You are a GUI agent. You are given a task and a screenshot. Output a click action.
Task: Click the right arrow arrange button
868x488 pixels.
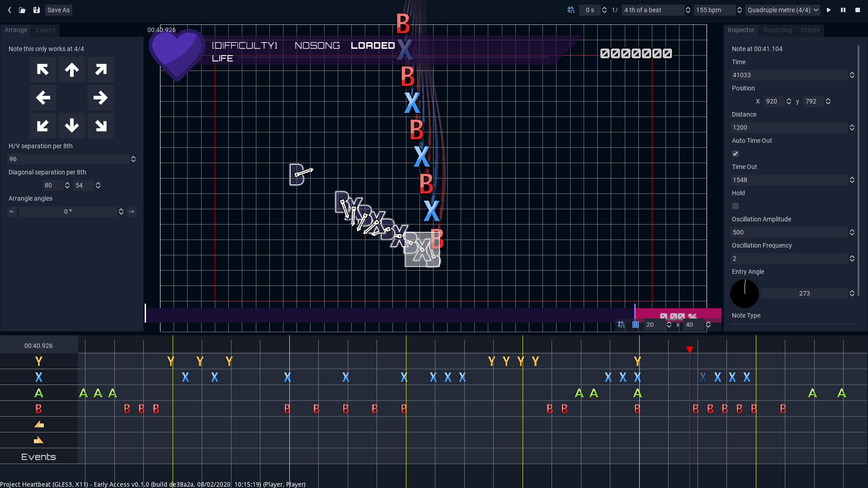(100, 98)
